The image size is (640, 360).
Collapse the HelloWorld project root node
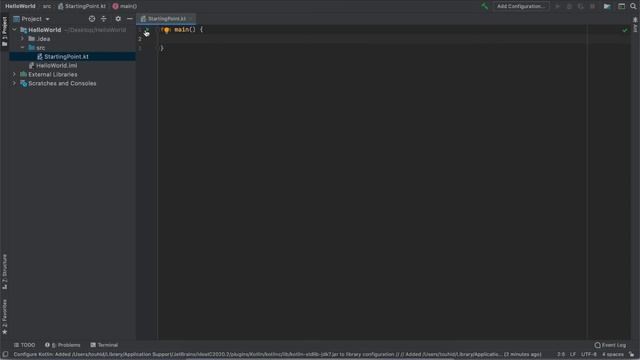[15, 30]
